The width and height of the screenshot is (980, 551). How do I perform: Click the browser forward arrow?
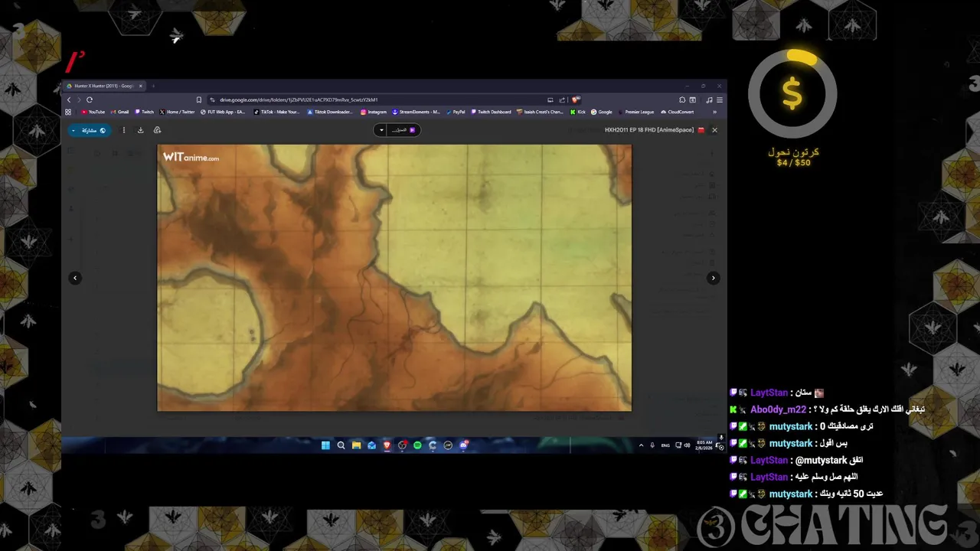pos(79,99)
